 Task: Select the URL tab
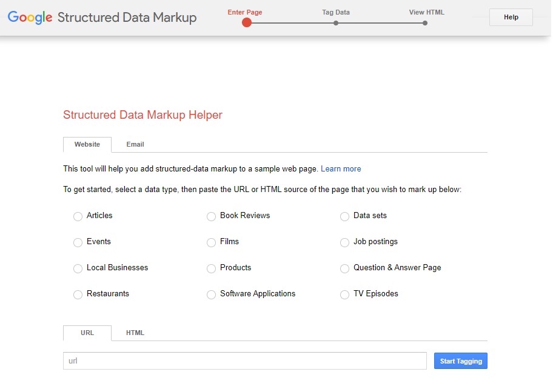point(87,333)
